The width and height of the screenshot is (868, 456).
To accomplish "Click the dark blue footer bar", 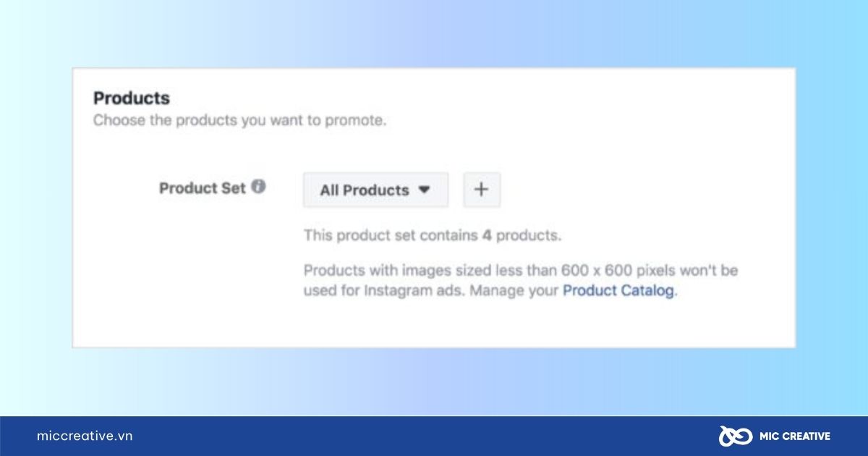I will (434, 436).
